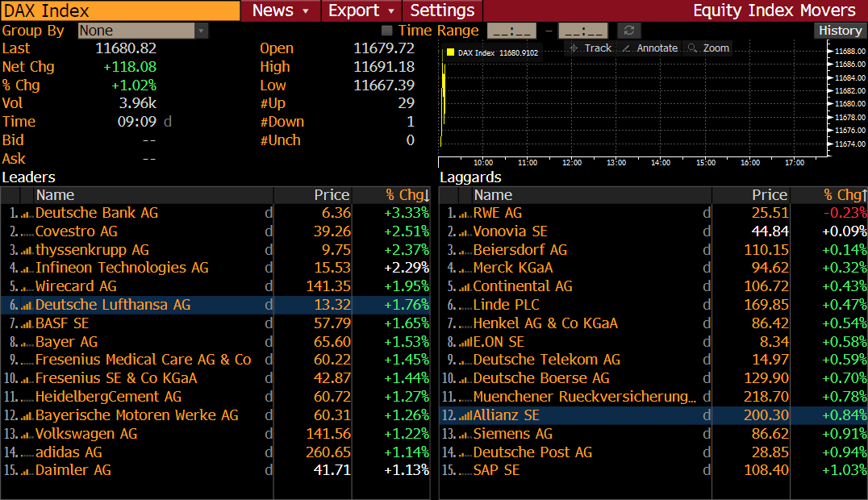The image size is (868, 500).
Task: Click mini chart icon for Daimler AG
Action: tap(27, 471)
